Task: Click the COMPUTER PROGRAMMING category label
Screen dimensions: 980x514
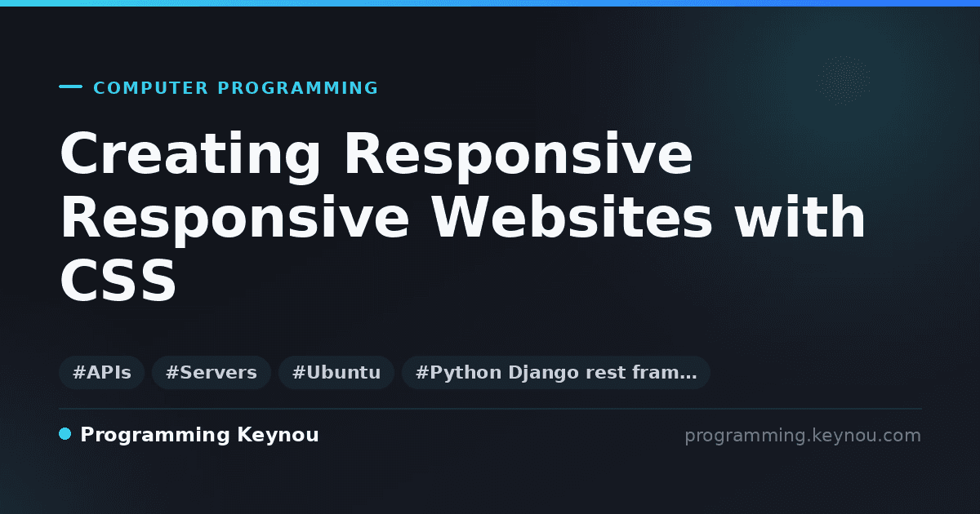Action: point(236,88)
